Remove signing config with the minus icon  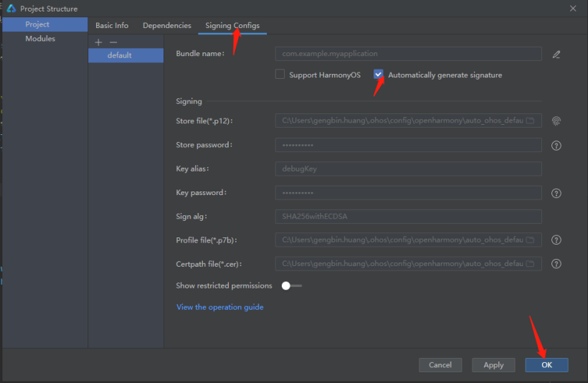click(113, 43)
